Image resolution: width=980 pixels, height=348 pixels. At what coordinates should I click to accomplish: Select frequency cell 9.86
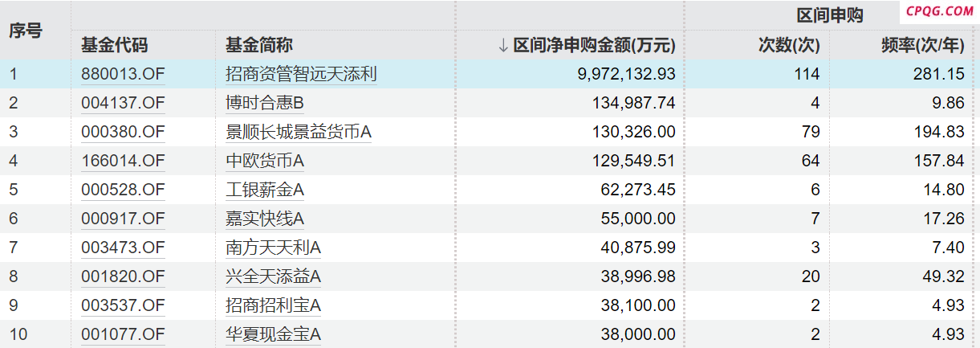click(x=949, y=103)
